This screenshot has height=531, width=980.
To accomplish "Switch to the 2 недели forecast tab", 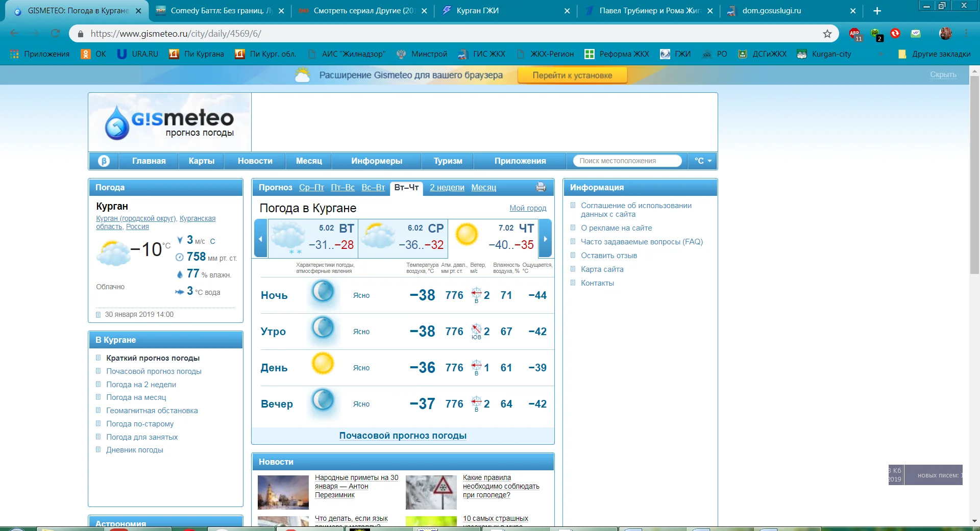I will (447, 187).
